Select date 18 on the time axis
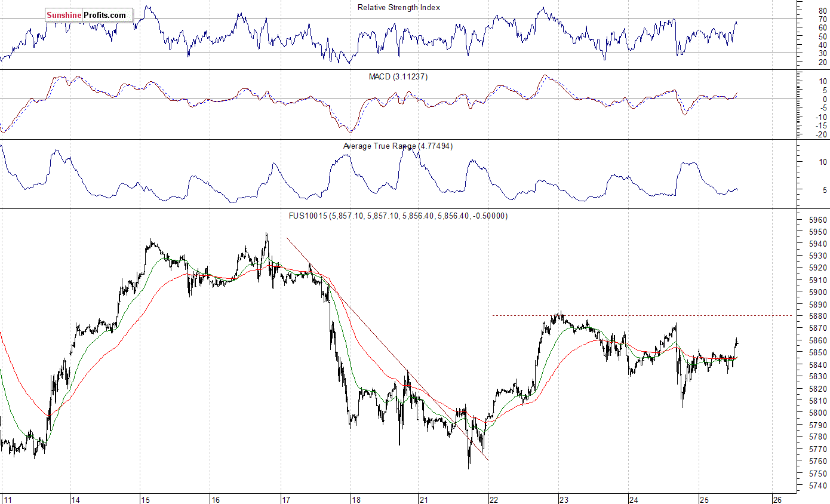This screenshot has width=830, height=504. 355,499
